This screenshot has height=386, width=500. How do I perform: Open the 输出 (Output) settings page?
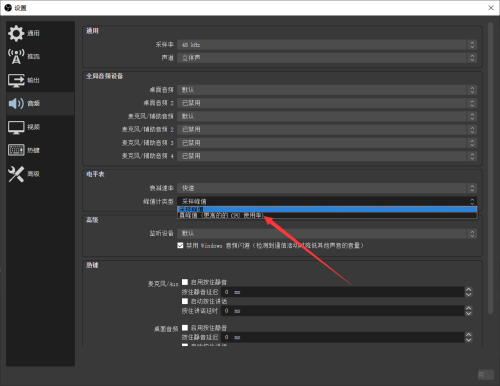click(40, 80)
